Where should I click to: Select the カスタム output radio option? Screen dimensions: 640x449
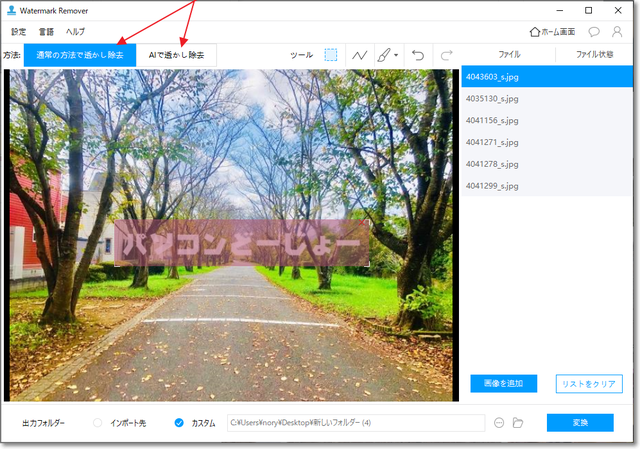pos(179,423)
